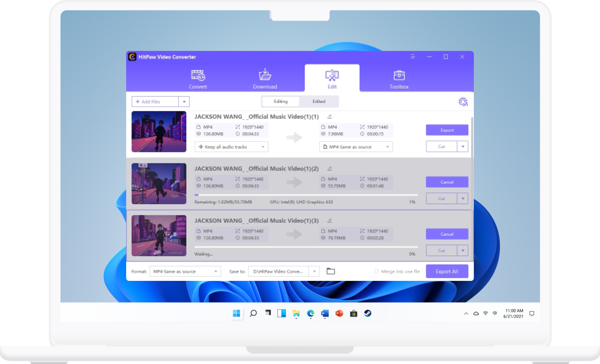600x364 pixels.
Task: Click Cut for video (1)(1)
Action: [x=442, y=147]
